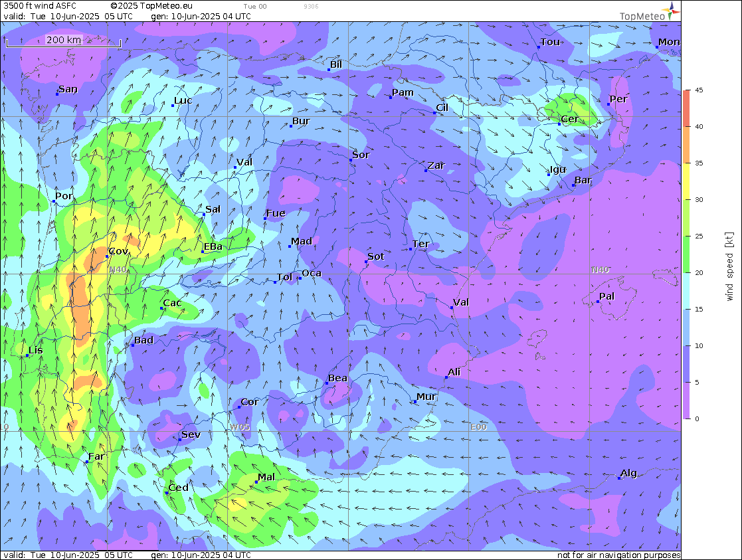
Task: Click the "Sot" city label
Action: click(x=376, y=256)
